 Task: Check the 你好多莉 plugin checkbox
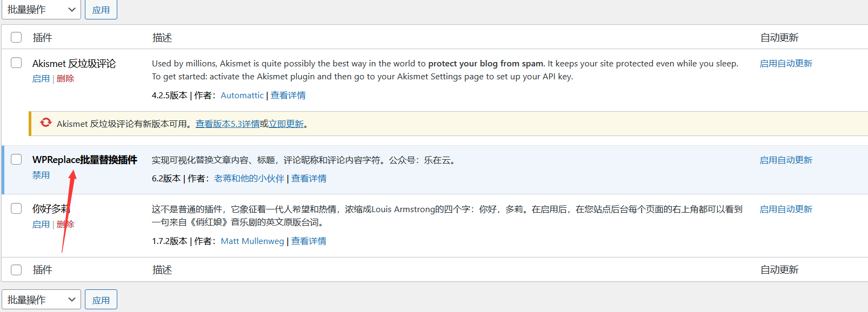(17, 208)
